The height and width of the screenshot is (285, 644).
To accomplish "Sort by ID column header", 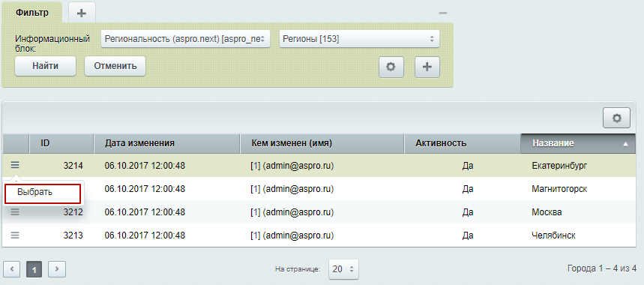I will 61,143.
